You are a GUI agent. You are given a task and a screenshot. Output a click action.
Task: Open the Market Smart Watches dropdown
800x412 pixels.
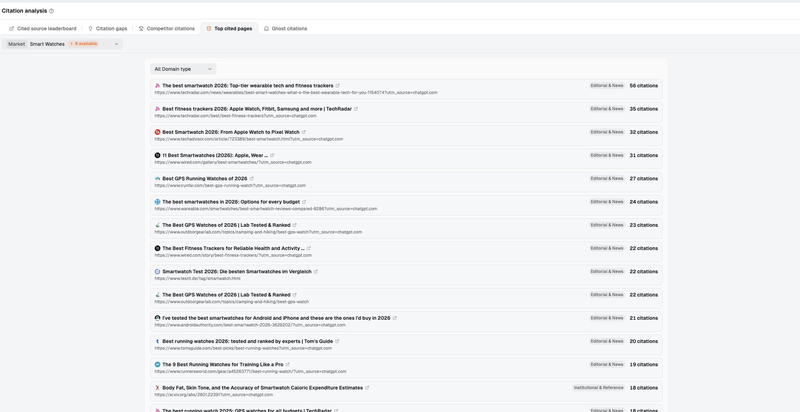[62, 44]
